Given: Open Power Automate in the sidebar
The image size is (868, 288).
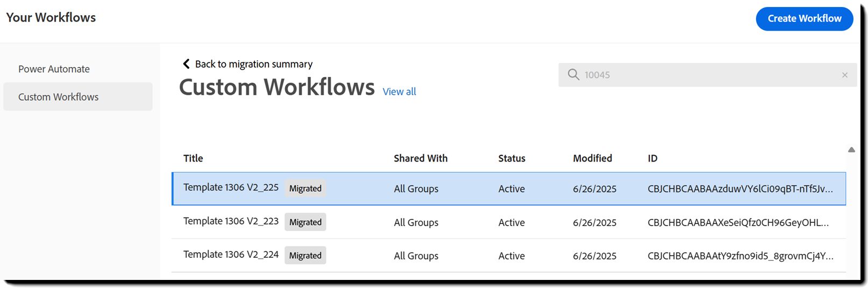Looking at the screenshot, I should tap(54, 69).
